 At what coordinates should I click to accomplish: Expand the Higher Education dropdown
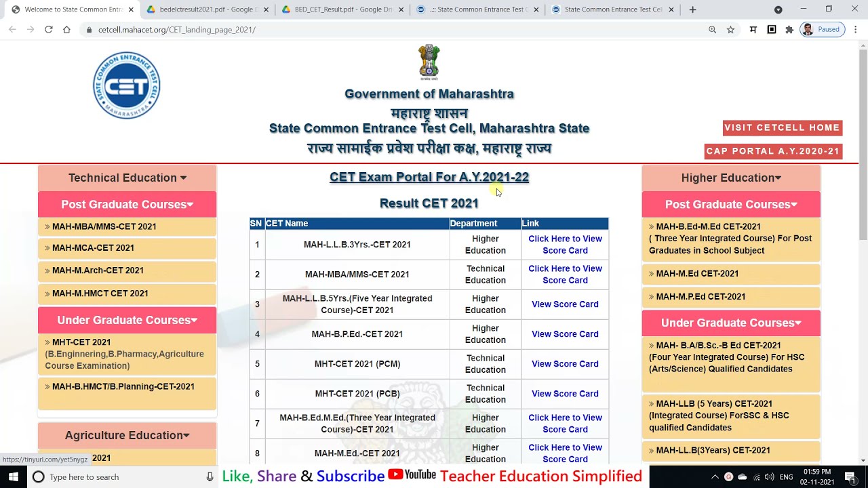(731, 178)
